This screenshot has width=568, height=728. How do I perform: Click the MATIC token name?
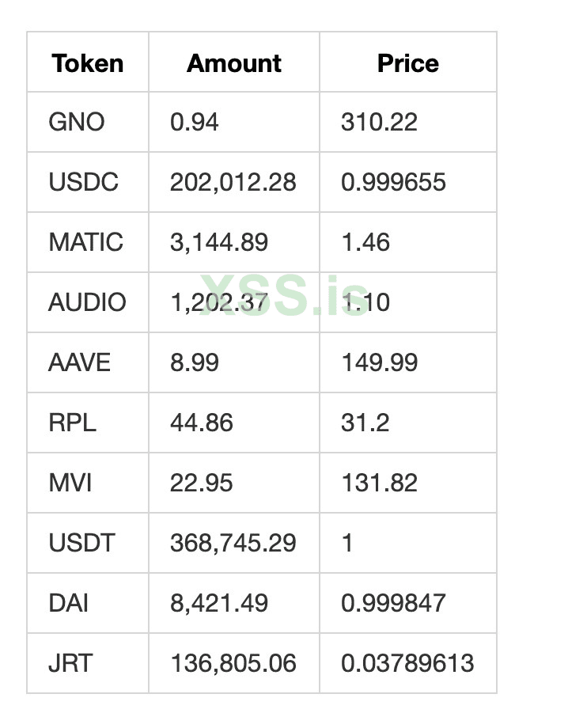86,242
